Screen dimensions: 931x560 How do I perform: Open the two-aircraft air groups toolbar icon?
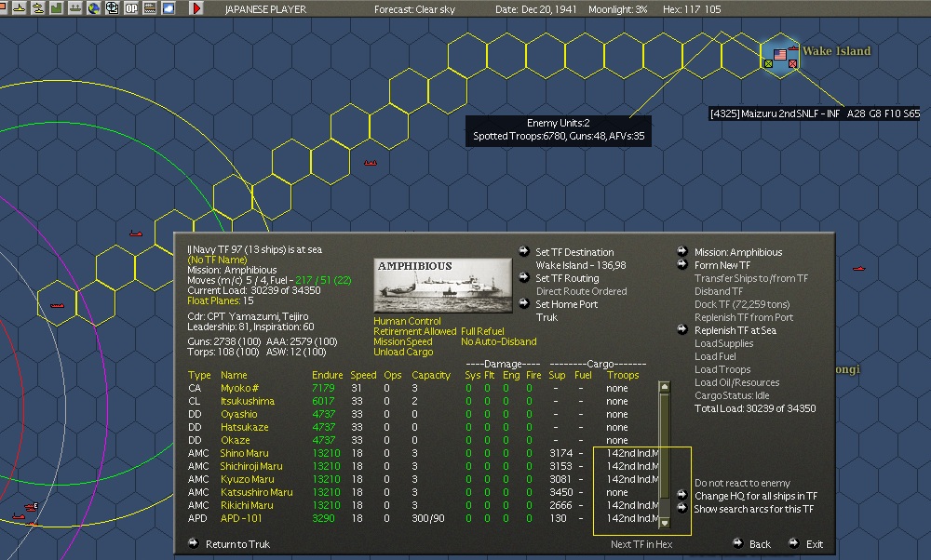point(37,7)
